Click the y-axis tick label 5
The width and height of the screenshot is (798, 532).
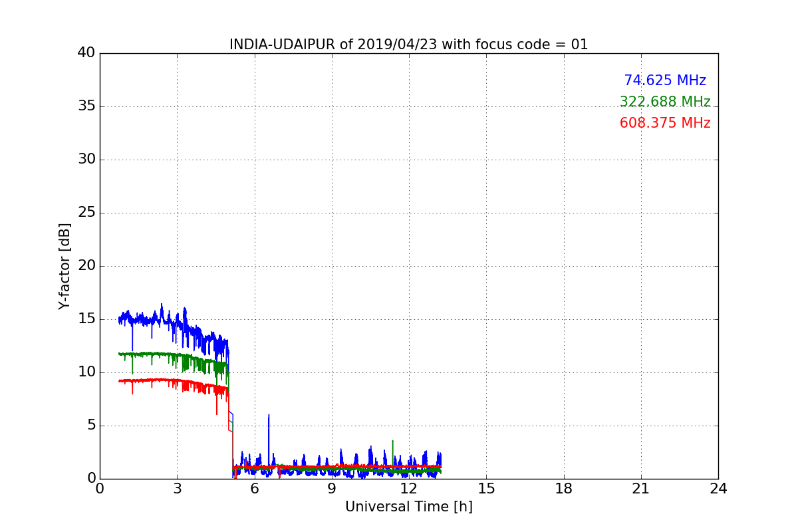coord(90,426)
